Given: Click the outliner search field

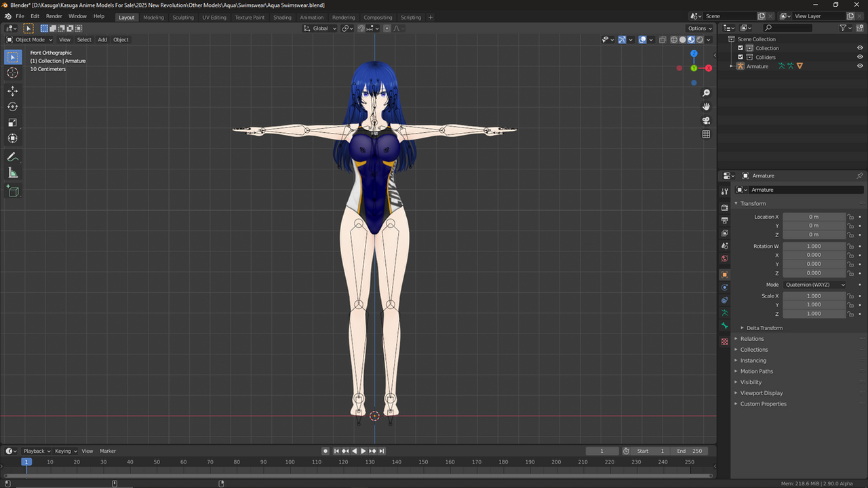Looking at the screenshot, I should (787, 28).
